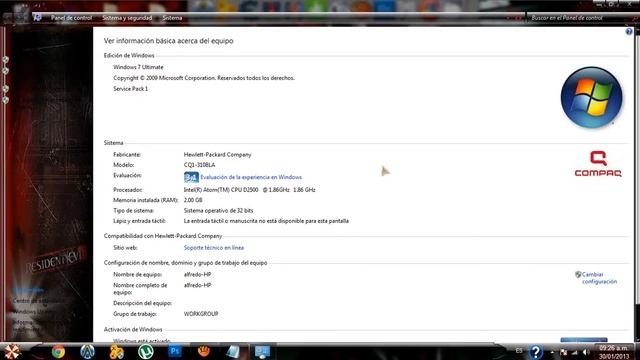Go to Panel de control breadcrumb
The height and width of the screenshot is (360, 640).
(71, 18)
